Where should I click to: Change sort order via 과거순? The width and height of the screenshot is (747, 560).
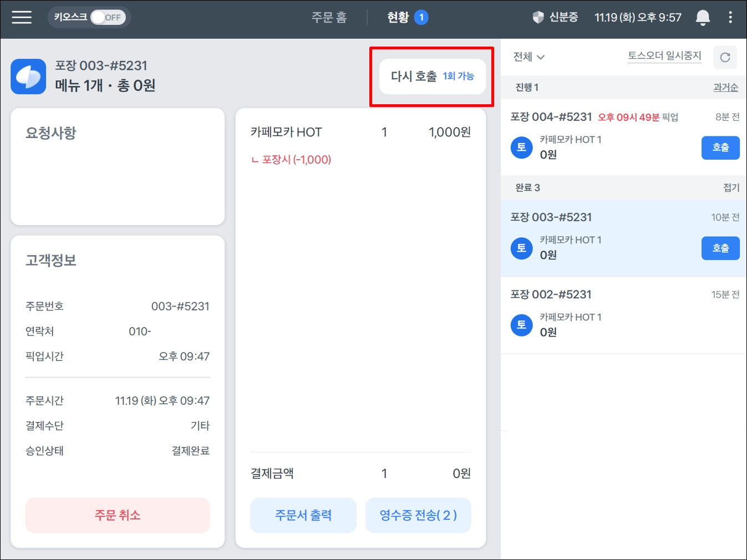(725, 87)
